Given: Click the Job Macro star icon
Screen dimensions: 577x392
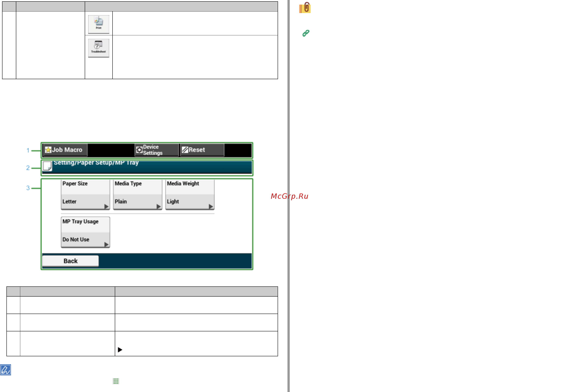Looking at the screenshot, I should click(x=48, y=150).
